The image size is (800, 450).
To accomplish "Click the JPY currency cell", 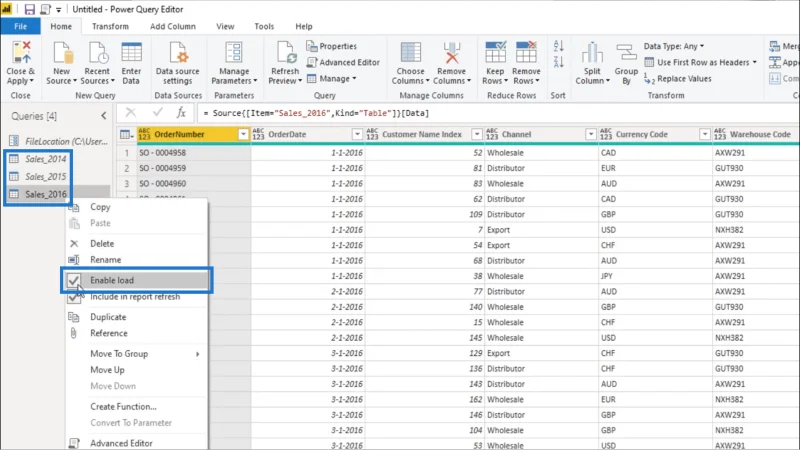I will click(x=655, y=276).
